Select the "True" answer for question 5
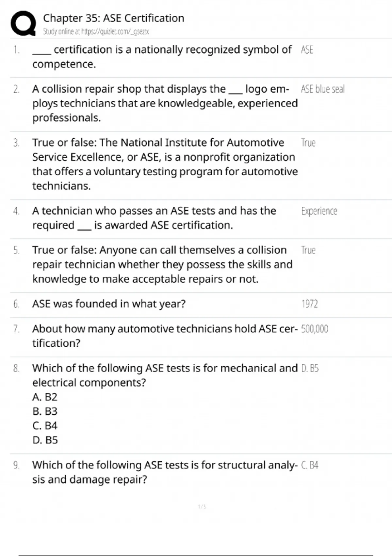392x556 pixels. [x=308, y=250]
